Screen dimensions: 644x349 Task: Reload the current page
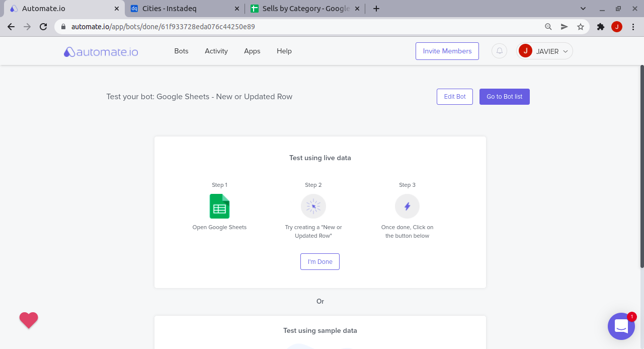pyautogui.click(x=43, y=27)
